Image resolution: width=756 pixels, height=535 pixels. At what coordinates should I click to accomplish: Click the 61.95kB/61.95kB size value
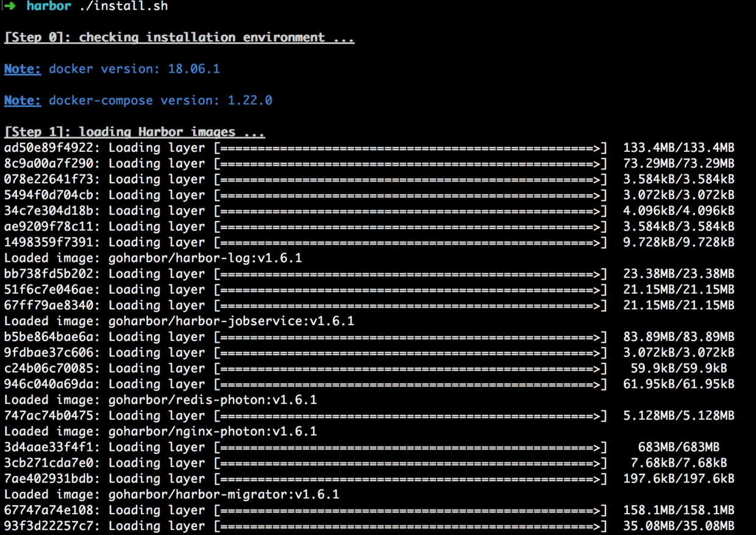pos(679,384)
